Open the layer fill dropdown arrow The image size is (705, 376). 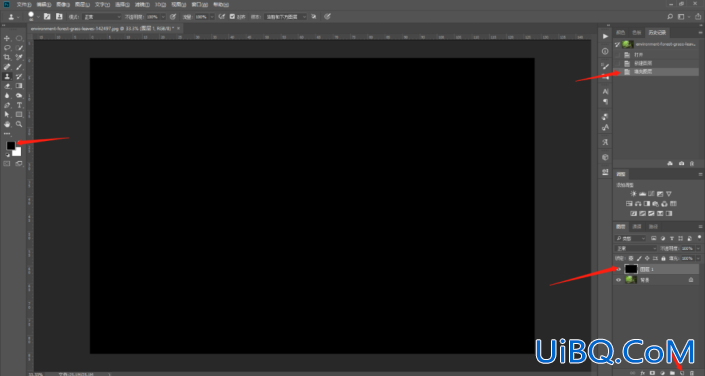[x=698, y=259]
